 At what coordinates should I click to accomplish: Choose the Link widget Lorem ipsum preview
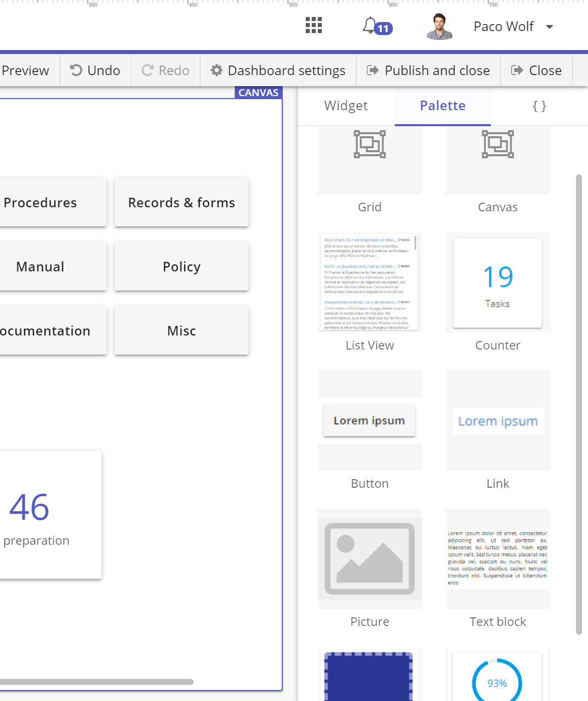[x=498, y=421]
